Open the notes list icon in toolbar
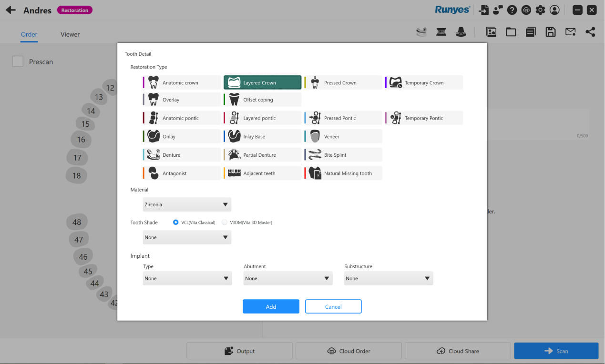The height and width of the screenshot is (364, 605). (x=531, y=32)
